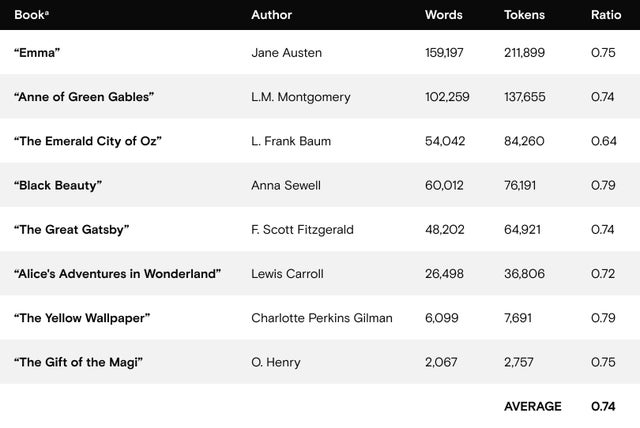640x428 pixels.
Task: Click "The Great Gatsby" title cell
Action: (x=71, y=229)
